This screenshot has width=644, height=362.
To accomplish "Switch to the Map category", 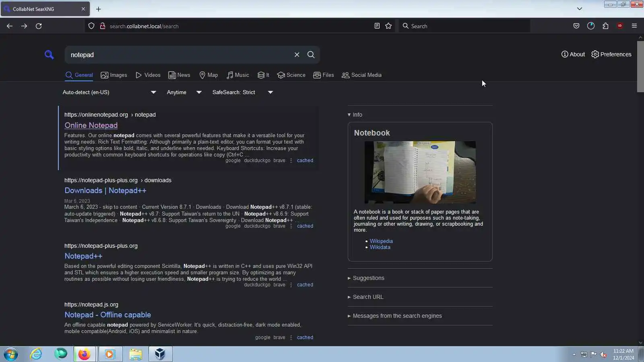I will tap(208, 75).
